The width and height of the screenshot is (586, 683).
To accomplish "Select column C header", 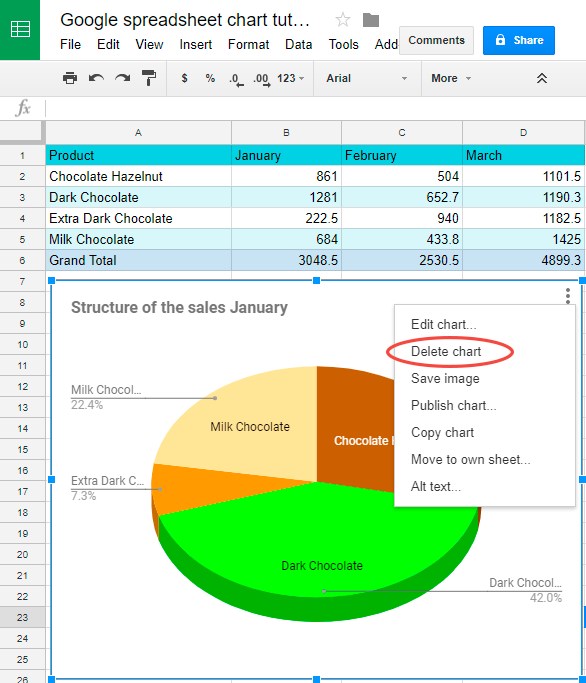I will click(x=402, y=132).
